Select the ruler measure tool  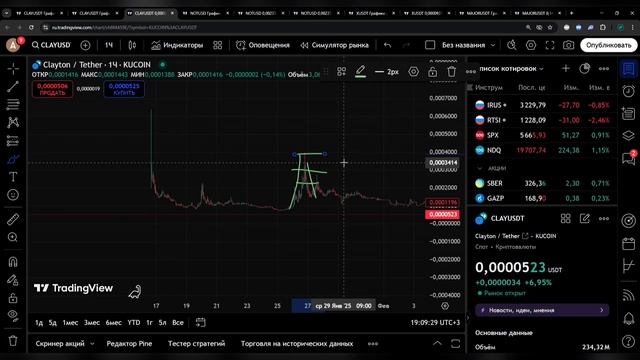pyautogui.click(x=13, y=219)
